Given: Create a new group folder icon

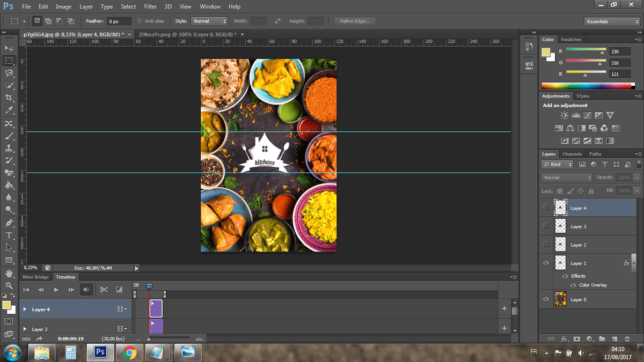Looking at the screenshot, I should [602, 338].
